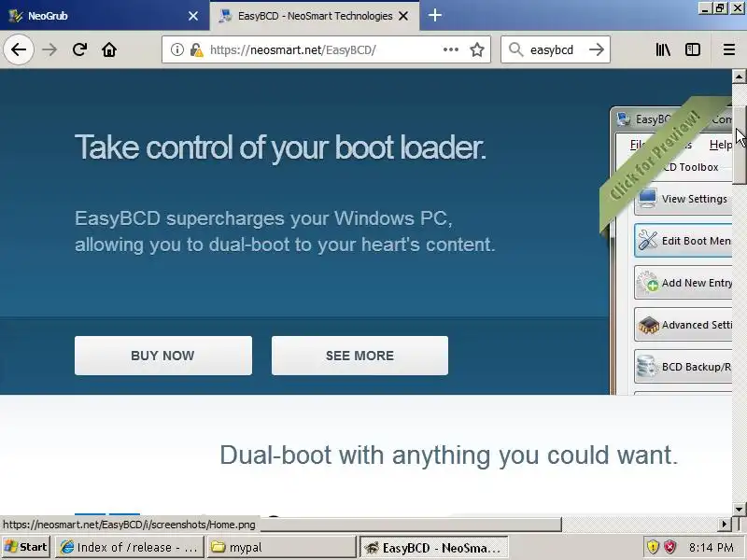This screenshot has height=560, width=747.
Task: Click Add New Entry in preview image
Action: click(684, 283)
